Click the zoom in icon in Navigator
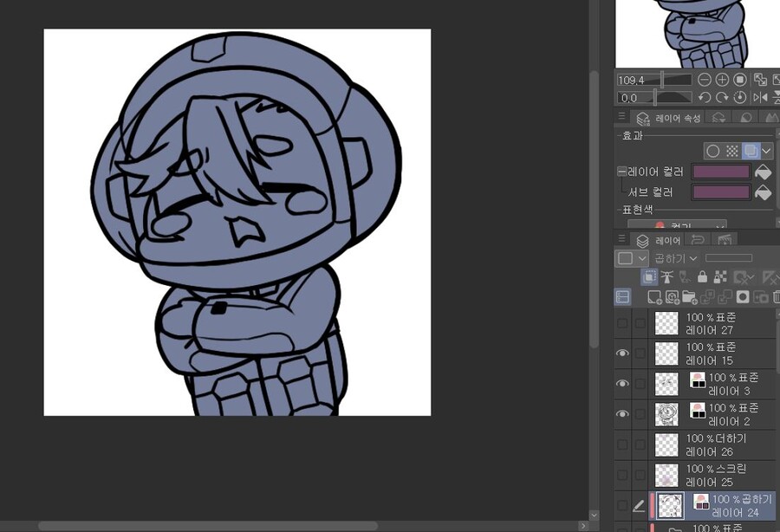Screen dimensions: 780x532 click(x=722, y=80)
